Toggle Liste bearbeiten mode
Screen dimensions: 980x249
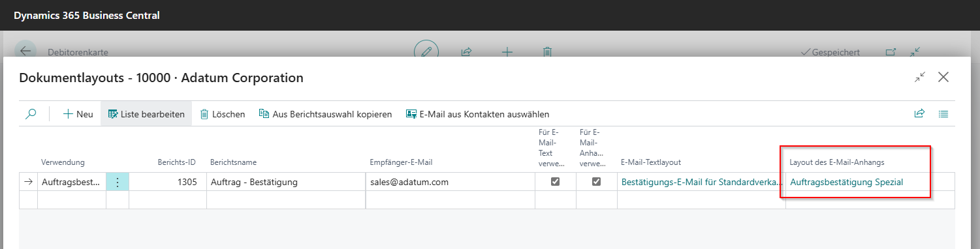click(x=146, y=114)
